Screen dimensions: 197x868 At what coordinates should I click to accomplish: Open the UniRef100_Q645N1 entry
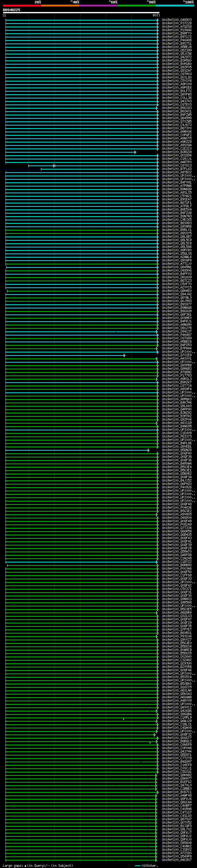coord(177,267)
